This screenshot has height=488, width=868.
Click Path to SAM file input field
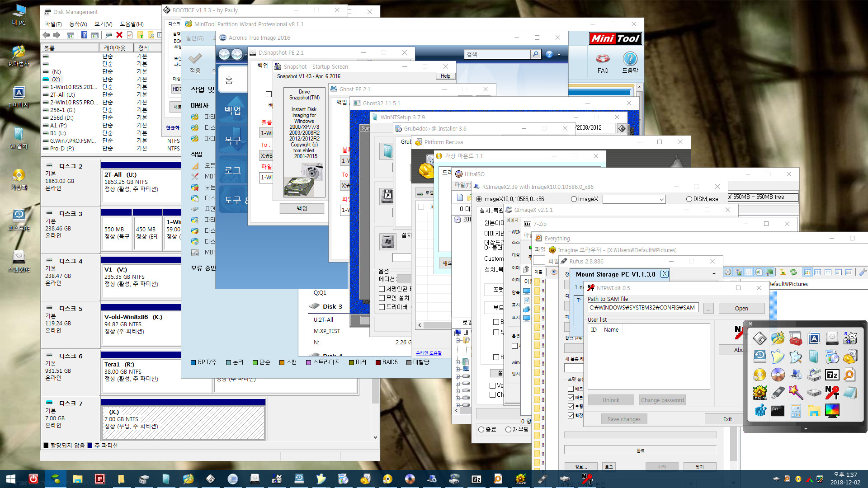point(643,308)
